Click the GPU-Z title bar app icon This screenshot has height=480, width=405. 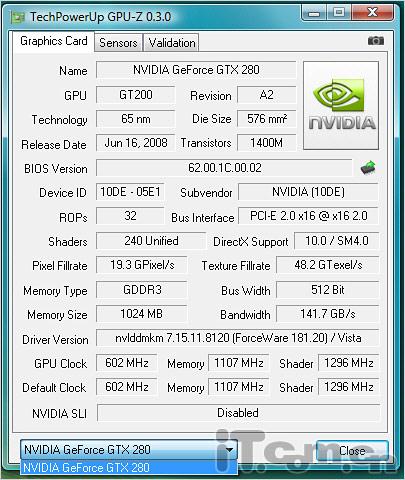[18, 17]
